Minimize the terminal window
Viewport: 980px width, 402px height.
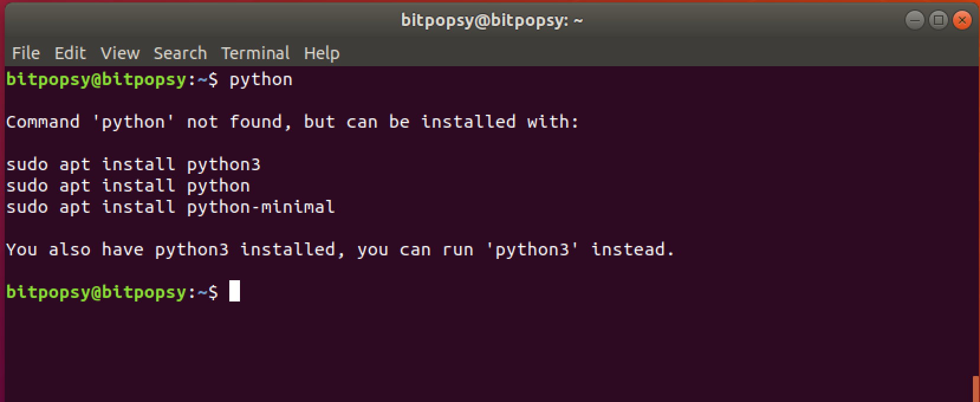[x=914, y=21]
